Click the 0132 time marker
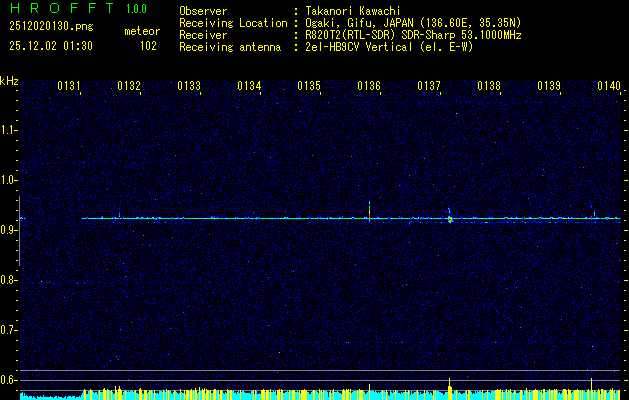Screen dimensions: 629x400 (x=129, y=86)
